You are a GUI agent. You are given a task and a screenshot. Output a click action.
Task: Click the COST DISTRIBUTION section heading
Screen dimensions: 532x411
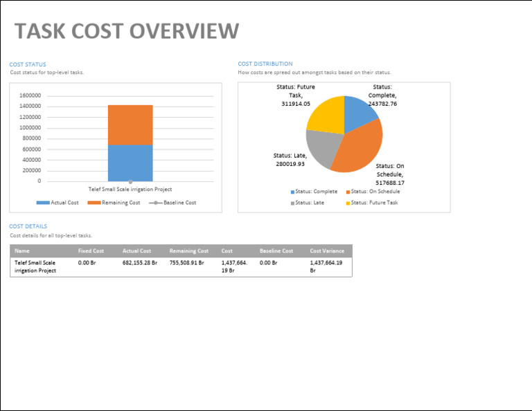point(265,64)
